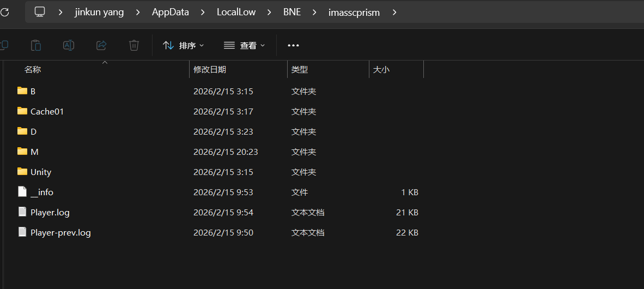Click the 21 KB size value
This screenshot has height=289, width=644.
pyautogui.click(x=407, y=213)
